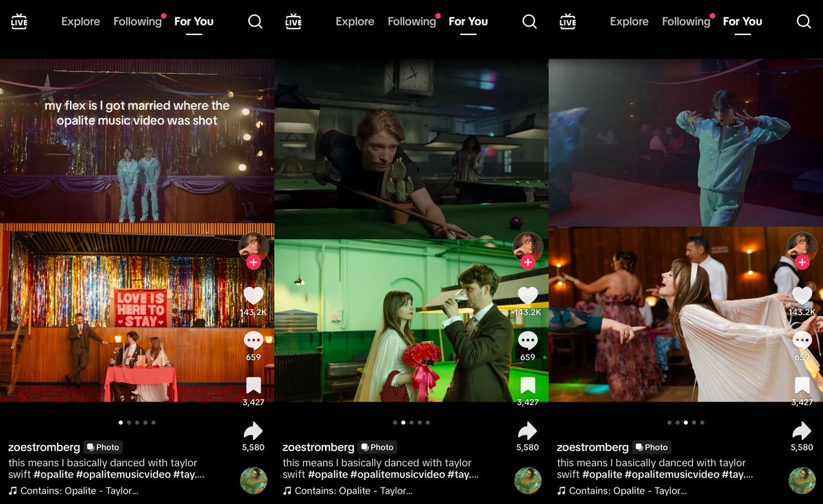Screen dimensions: 823x504
Task: Open 'Contains: Opalite' sound line, dancing-bride screen
Action: [x=622, y=491]
